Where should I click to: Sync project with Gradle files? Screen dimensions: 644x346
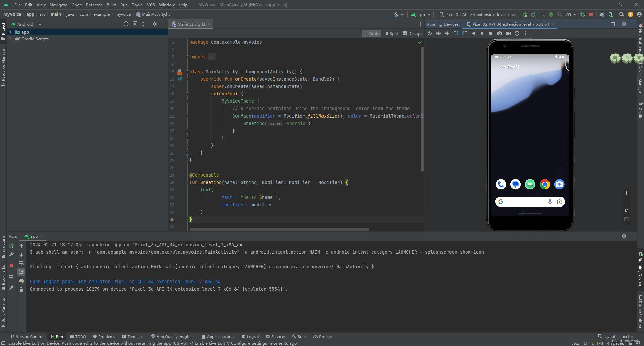click(x=602, y=15)
